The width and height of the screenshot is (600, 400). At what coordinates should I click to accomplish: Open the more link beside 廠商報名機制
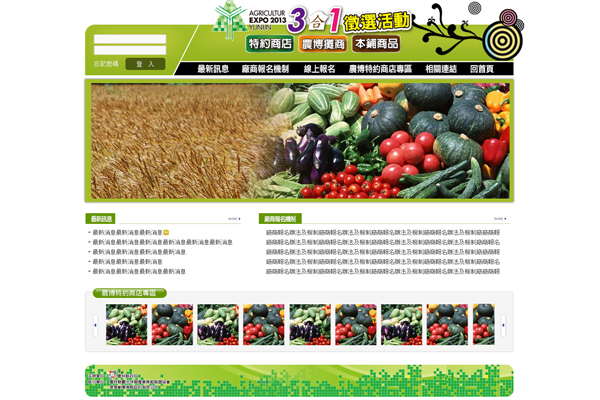[500, 219]
